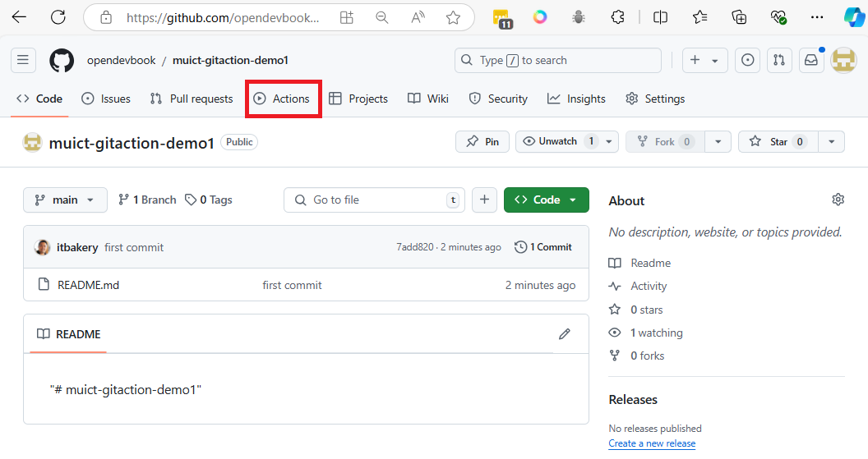Open Wiki tab
868x459 pixels.
(x=428, y=99)
